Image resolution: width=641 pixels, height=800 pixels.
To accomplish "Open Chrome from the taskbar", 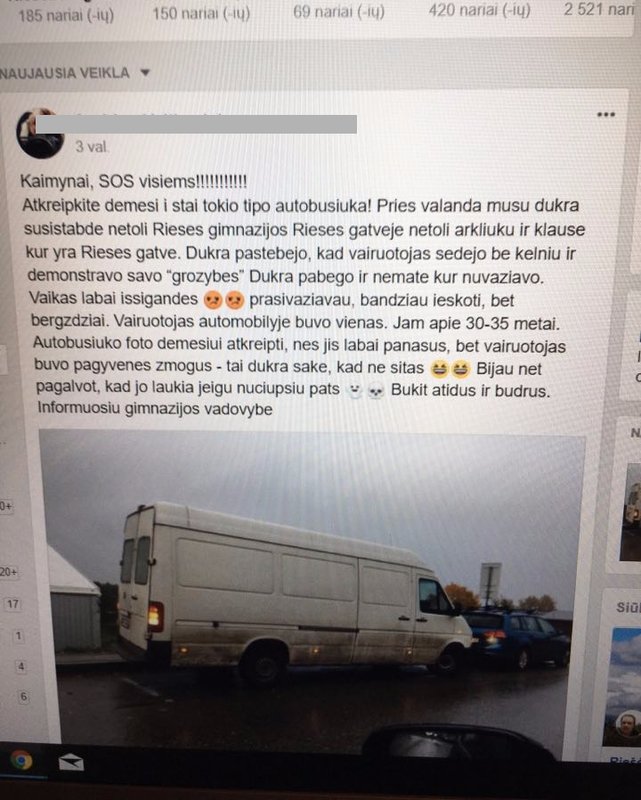I will [21, 761].
